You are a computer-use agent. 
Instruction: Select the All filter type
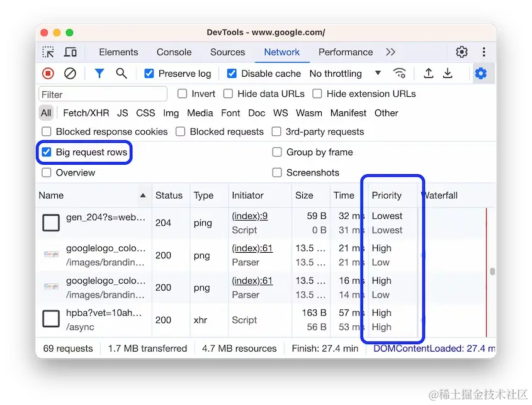click(46, 113)
